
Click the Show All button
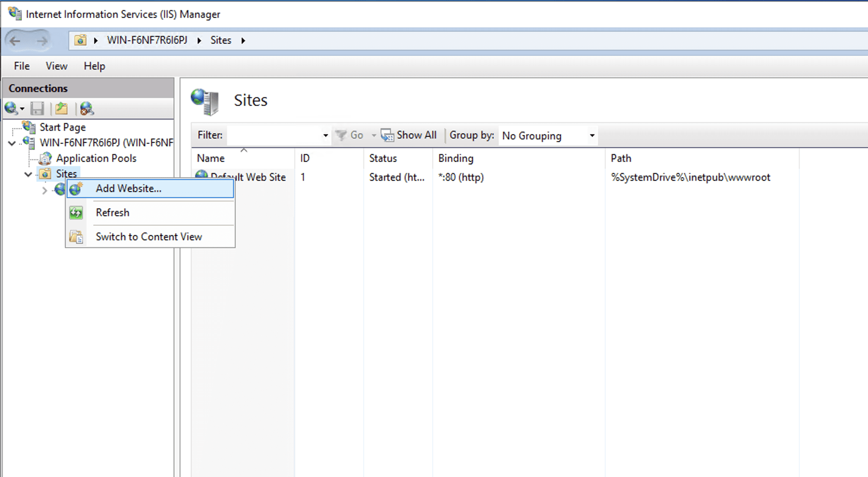tap(409, 135)
